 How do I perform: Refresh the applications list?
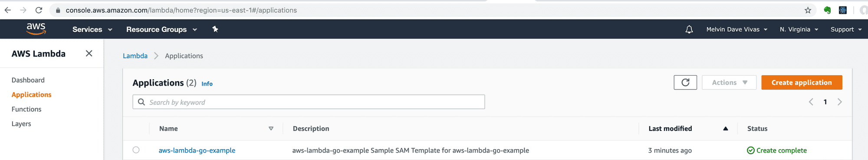click(685, 83)
